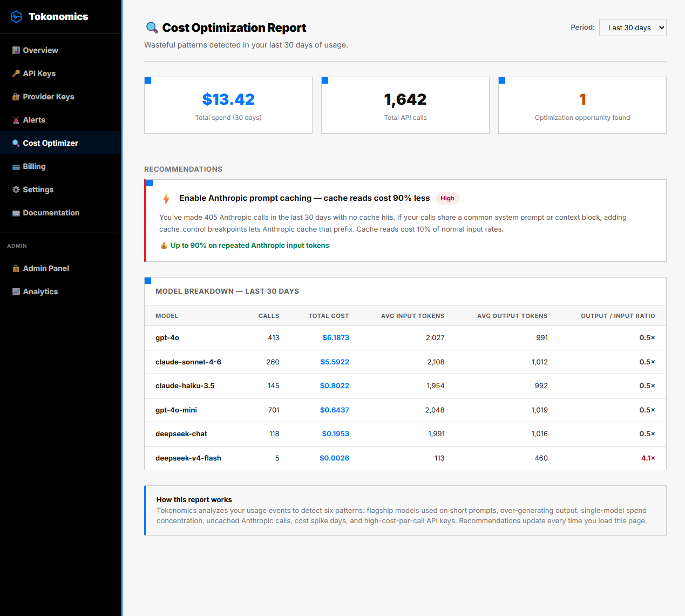The width and height of the screenshot is (685, 616).
Task: Click the $0.8022 cost value
Action: coord(335,386)
